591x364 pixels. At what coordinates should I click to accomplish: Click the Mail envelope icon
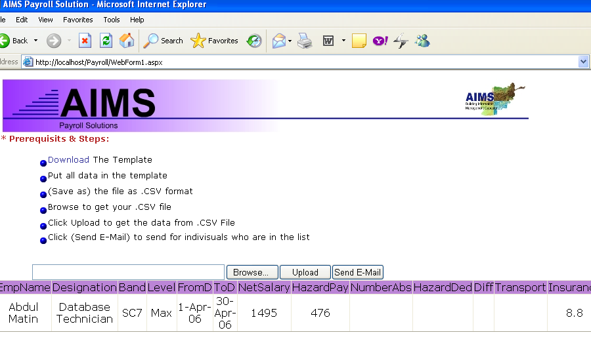(279, 41)
